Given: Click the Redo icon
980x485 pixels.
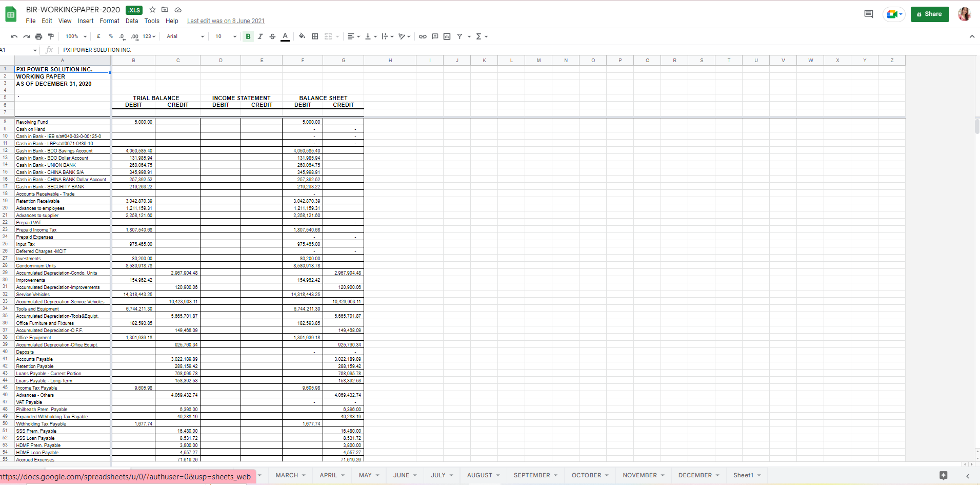Looking at the screenshot, I should click(26, 36).
